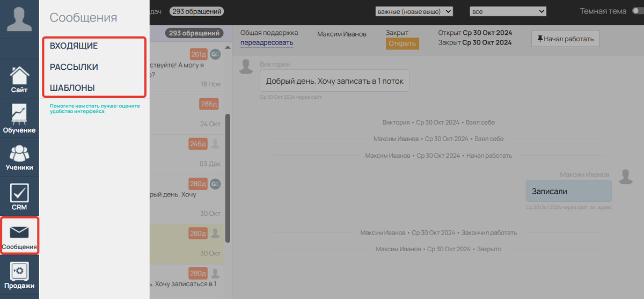Choose Шаблоны in the Сообщения menu
644x299 pixels.
(x=72, y=87)
